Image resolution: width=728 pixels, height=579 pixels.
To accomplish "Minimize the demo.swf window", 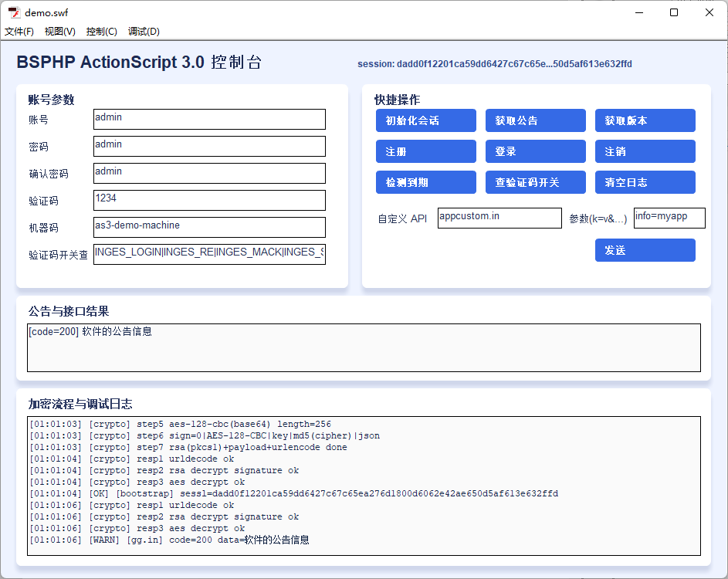I will click(x=639, y=12).
